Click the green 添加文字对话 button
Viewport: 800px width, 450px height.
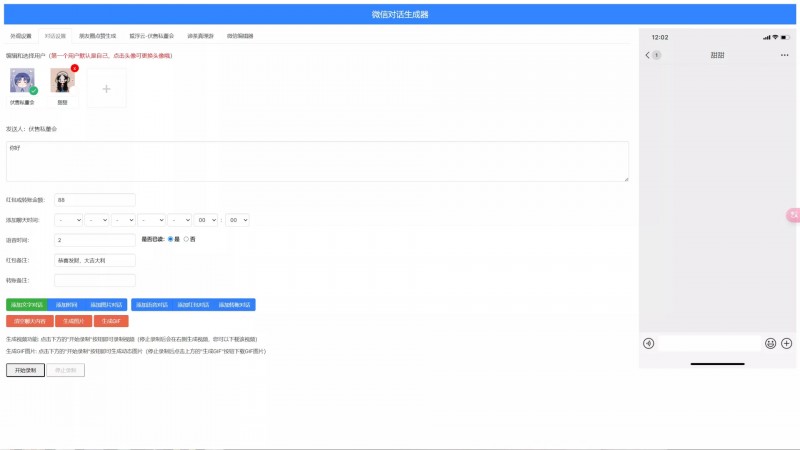tap(27, 305)
